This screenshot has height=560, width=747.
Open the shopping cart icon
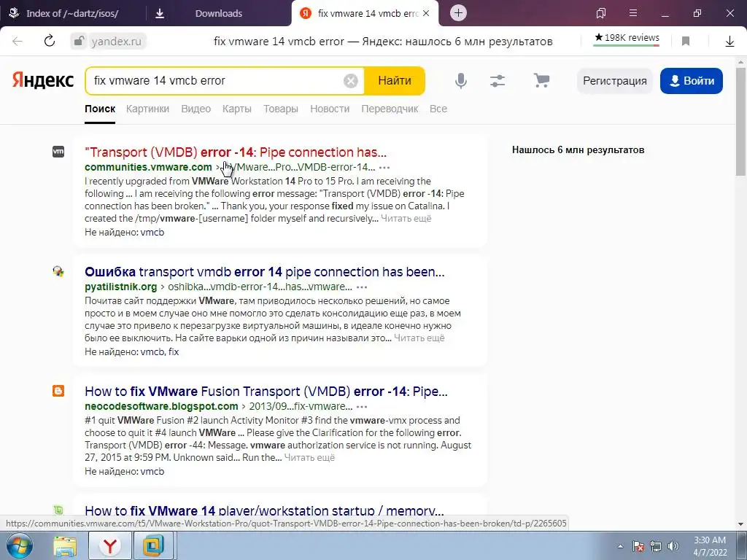pos(541,80)
